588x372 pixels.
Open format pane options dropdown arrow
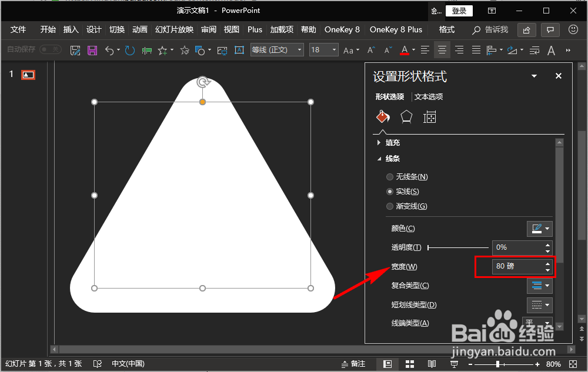534,76
